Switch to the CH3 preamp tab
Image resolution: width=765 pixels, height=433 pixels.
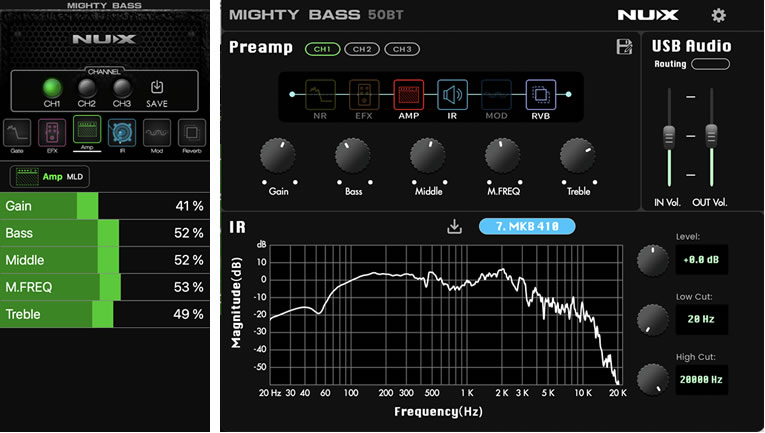point(401,49)
